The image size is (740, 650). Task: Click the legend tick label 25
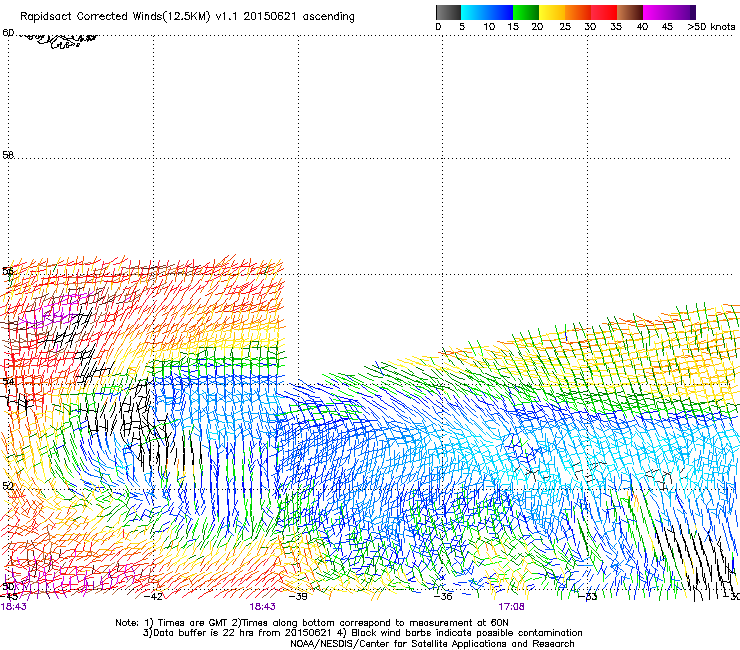point(565,26)
